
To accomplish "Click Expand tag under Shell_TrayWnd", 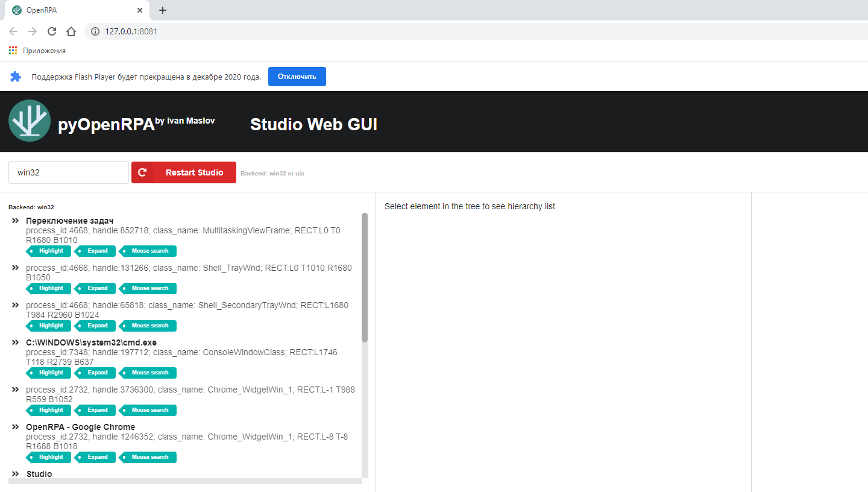I will coord(95,288).
